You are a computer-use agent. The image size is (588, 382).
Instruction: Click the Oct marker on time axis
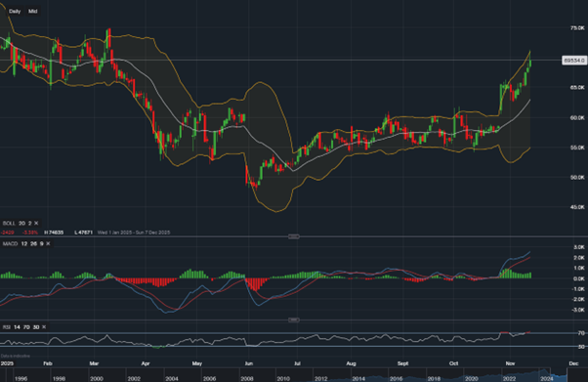tap(454, 363)
